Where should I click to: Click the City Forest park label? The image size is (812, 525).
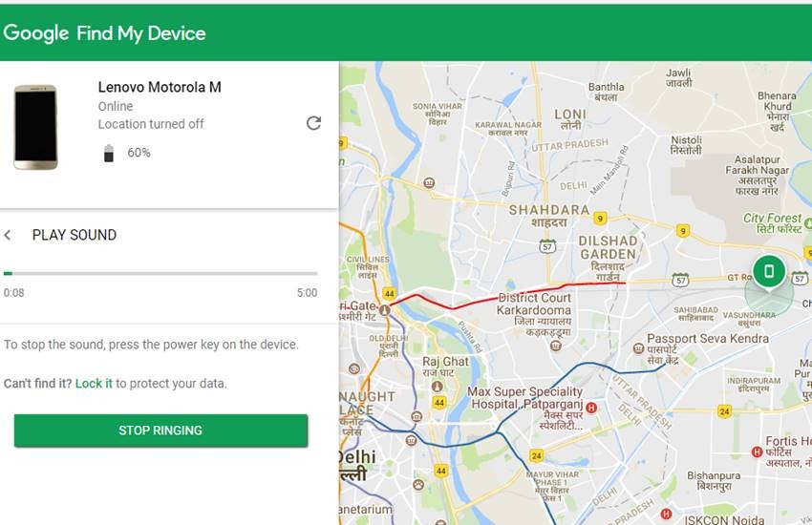pos(773,219)
